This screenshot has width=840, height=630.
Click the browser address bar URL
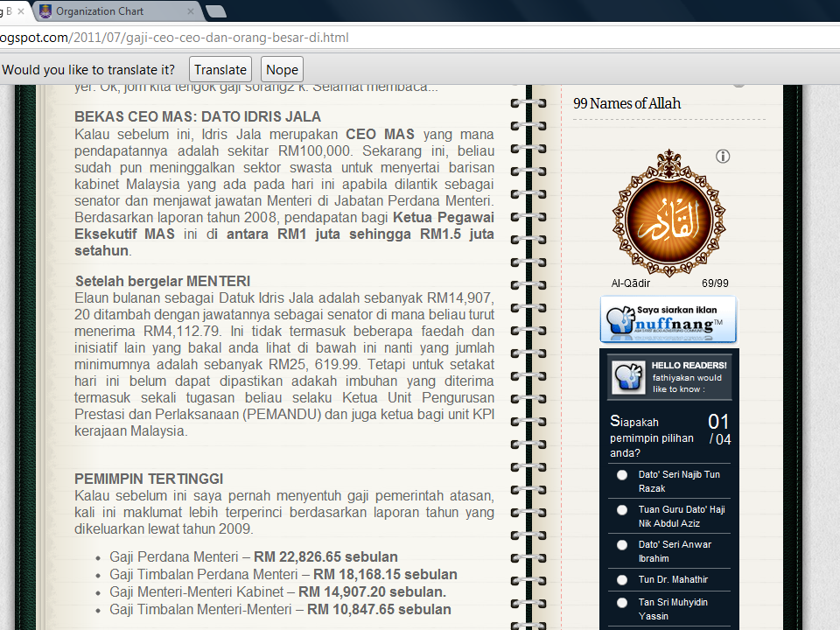[174, 38]
